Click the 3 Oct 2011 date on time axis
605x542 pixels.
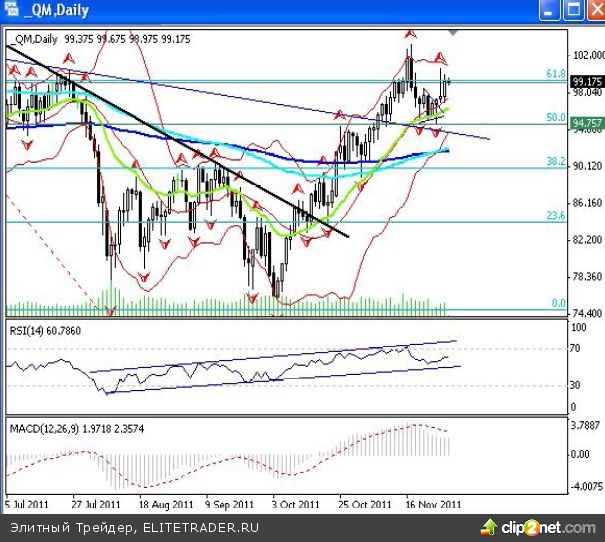coord(294,504)
